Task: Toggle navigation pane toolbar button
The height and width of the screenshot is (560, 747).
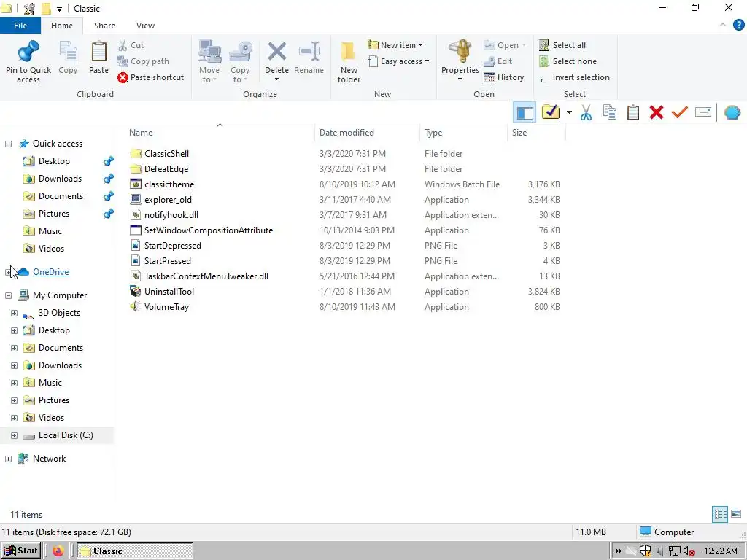Action: (525, 113)
